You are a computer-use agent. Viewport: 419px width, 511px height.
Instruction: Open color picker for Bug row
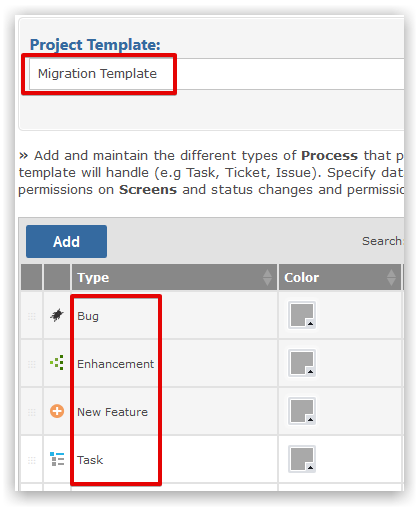click(x=302, y=315)
